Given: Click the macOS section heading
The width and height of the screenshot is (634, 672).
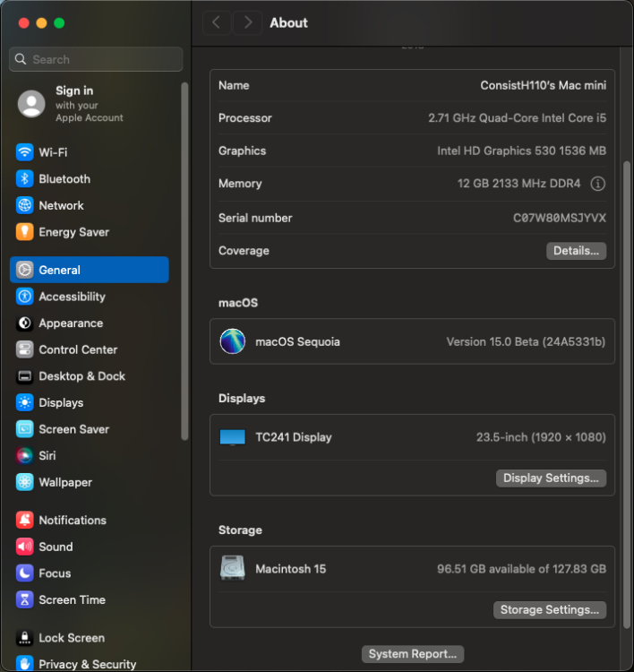Looking at the screenshot, I should point(238,303).
